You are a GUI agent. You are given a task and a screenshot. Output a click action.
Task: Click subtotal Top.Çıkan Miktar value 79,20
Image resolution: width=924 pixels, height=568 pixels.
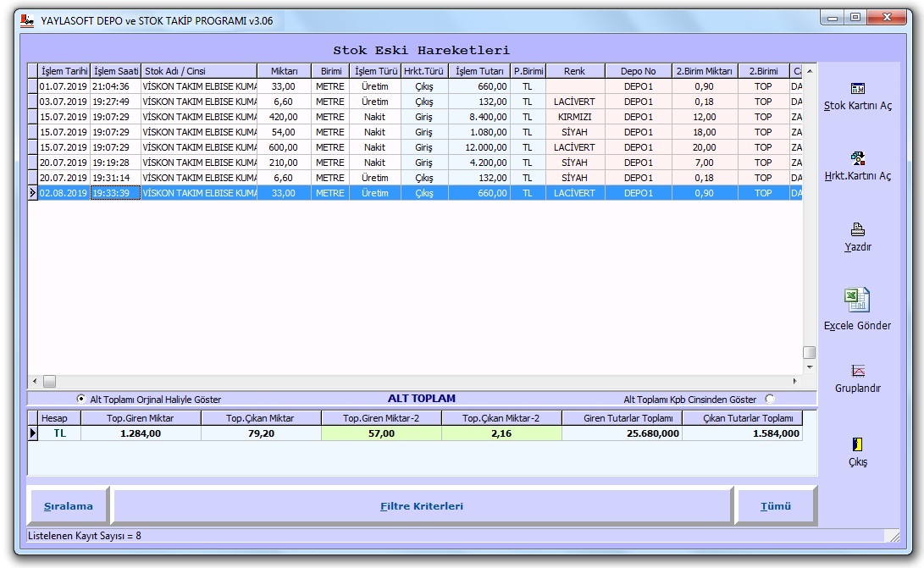click(261, 433)
